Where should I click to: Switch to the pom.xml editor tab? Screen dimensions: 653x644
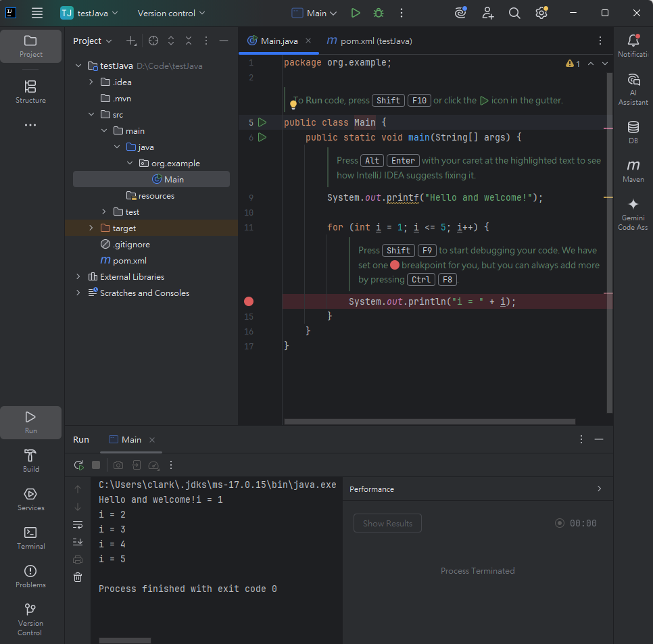(369, 41)
